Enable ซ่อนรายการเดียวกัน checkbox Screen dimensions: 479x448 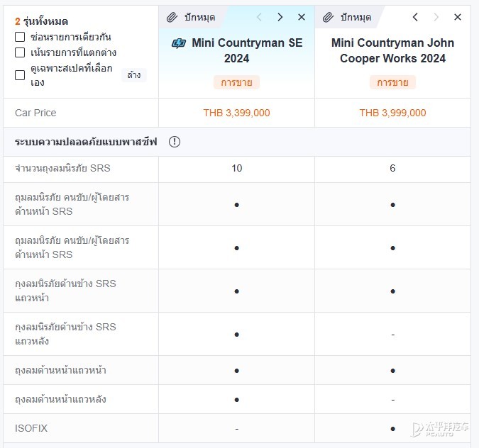tap(20, 37)
